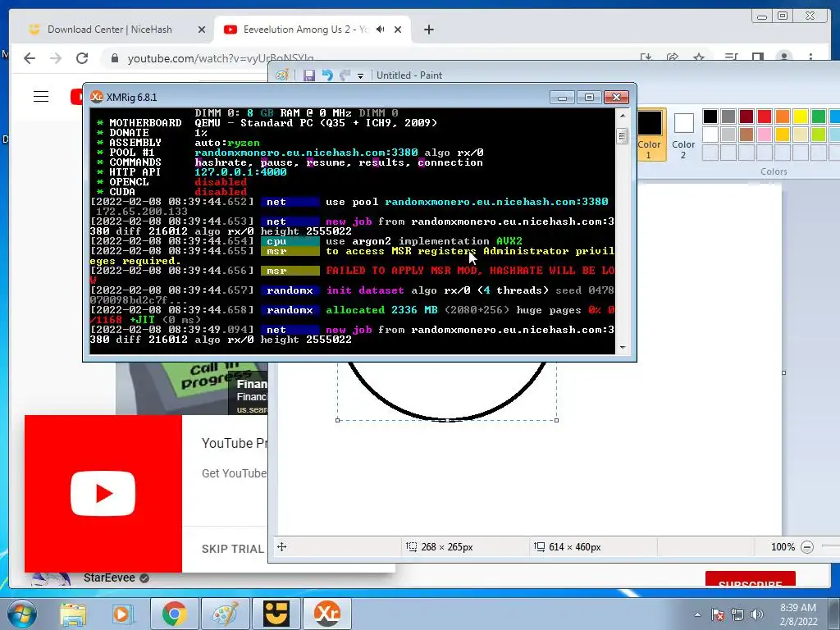Image resolution: width=840 pixels, height=630 pixels.
Task: Click the zoom out minus button in Paint
Action: click(807, 547)
